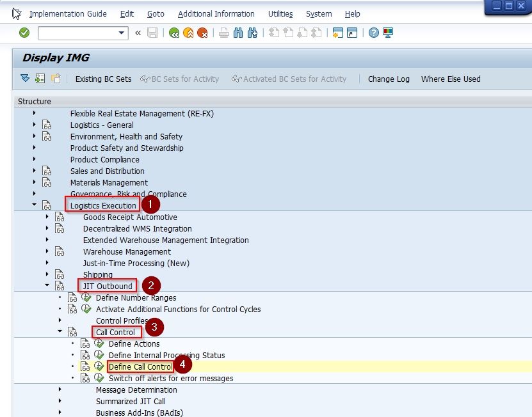The height and width of the screenshot is (417, 532).
Task: Click the Find binoculars icon
Action: [x=238, y=33]
